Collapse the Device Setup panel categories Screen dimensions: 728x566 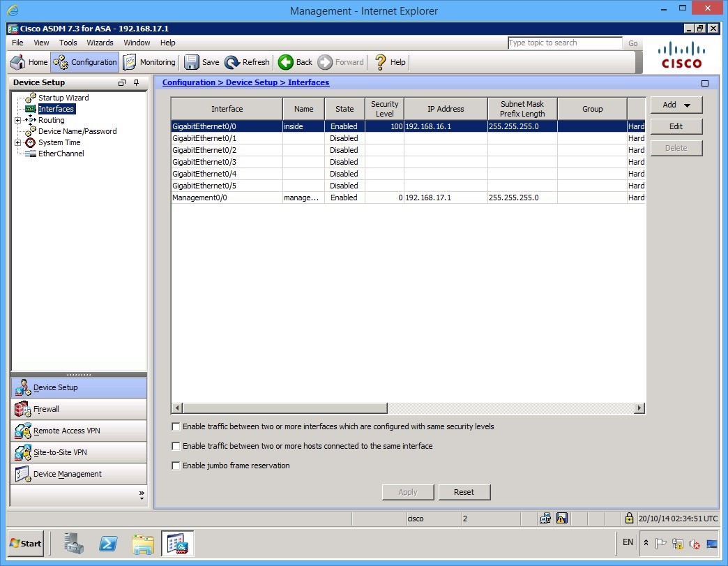click(140, 494)
